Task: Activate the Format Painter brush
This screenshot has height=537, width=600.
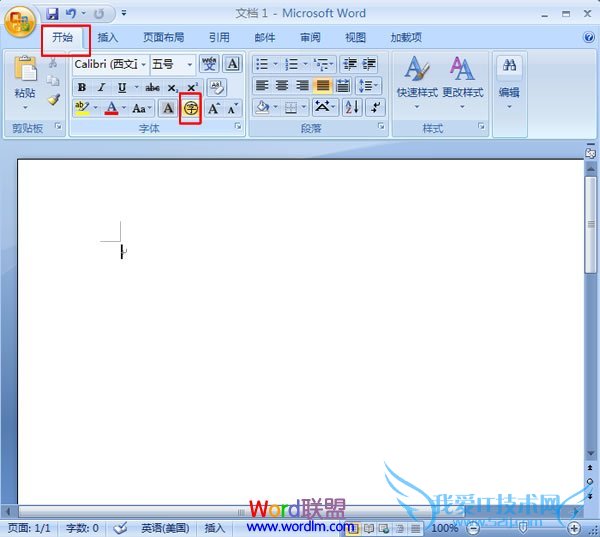Action: [x=54, y=99]
